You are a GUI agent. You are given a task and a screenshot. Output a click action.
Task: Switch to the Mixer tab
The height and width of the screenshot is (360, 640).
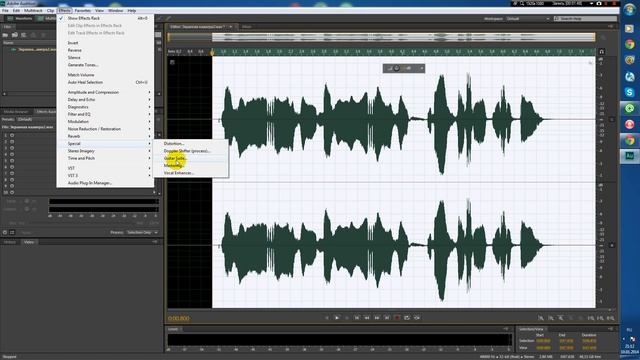tap(247, 27)
